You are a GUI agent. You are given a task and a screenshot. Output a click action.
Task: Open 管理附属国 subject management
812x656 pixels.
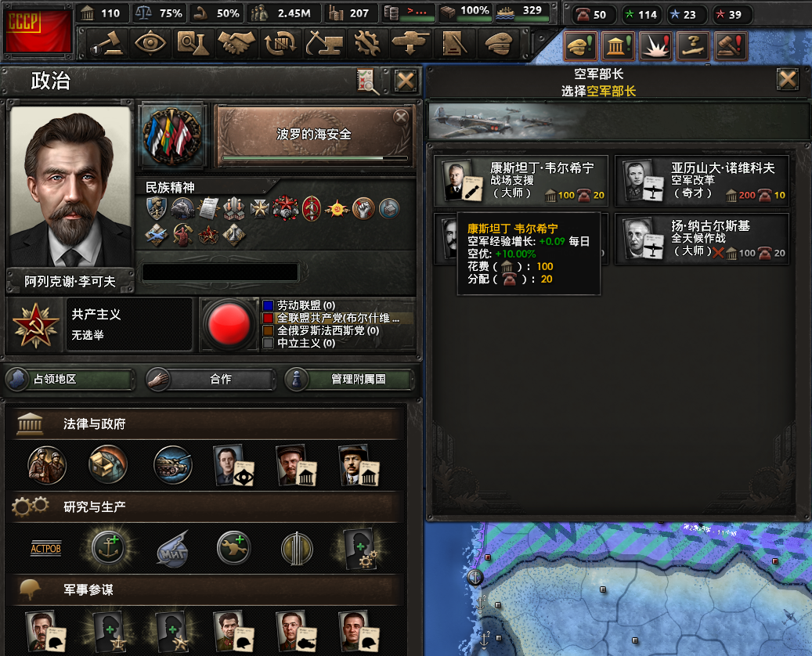(349, 379)
